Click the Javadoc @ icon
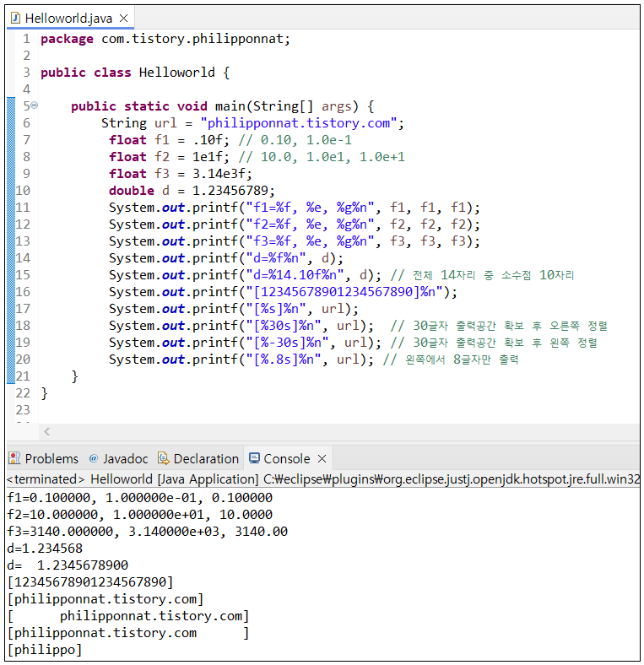 point(94,458)
